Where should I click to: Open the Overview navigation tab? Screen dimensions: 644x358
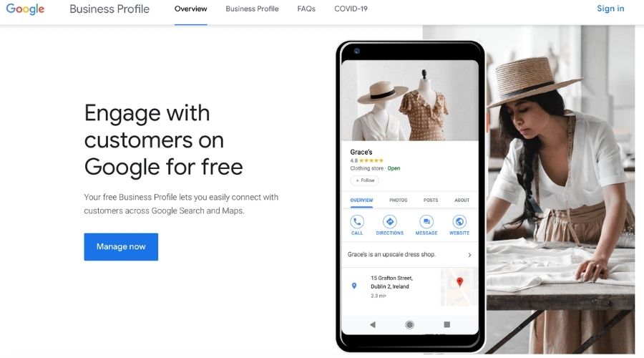pos(190,9)
